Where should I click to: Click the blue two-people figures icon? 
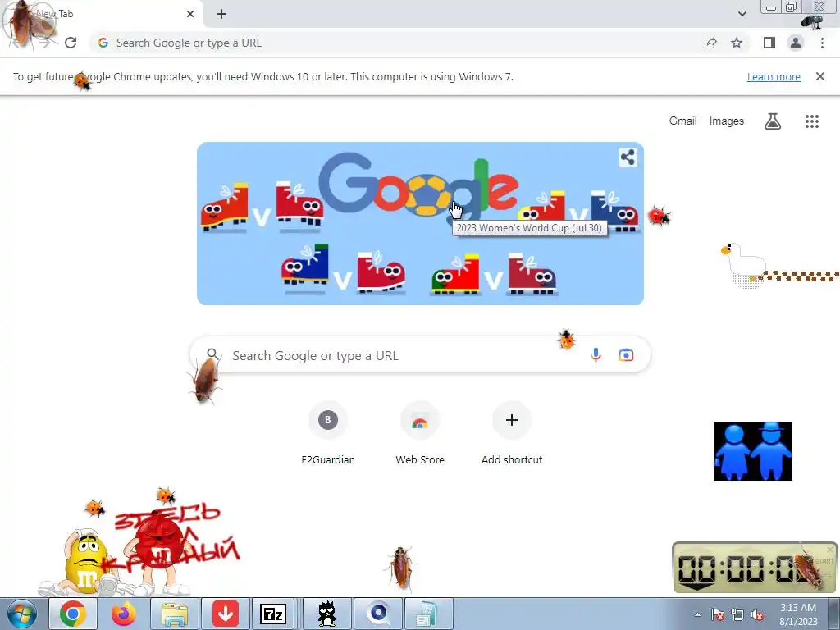[x=753, y=451]
